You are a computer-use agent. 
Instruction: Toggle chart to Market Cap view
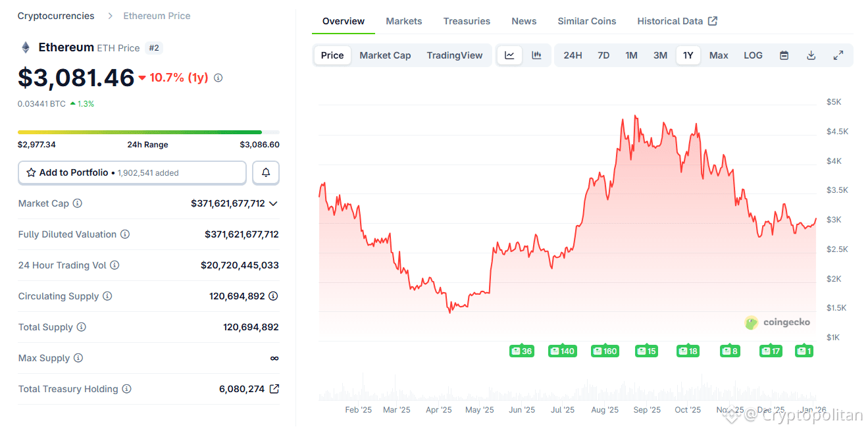[385, 55]
